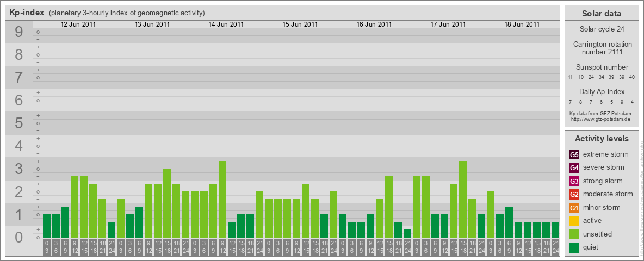Click the 14 Jun 9-12 tallest bar
644x261 pixels.
222,199
